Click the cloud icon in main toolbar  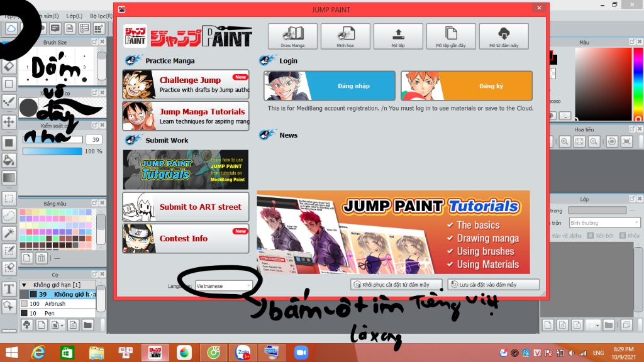pyautogui.click(x=11, y=28)
